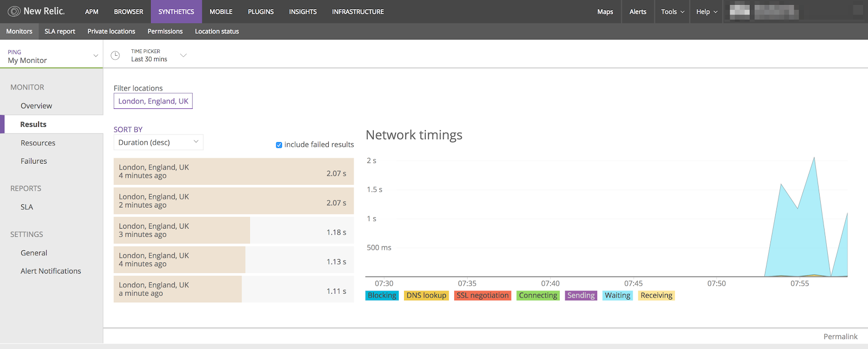The height and width of the screenshot is (349, 868).
Task: Open the Permissions sub-tab
Action: [165, 31]
